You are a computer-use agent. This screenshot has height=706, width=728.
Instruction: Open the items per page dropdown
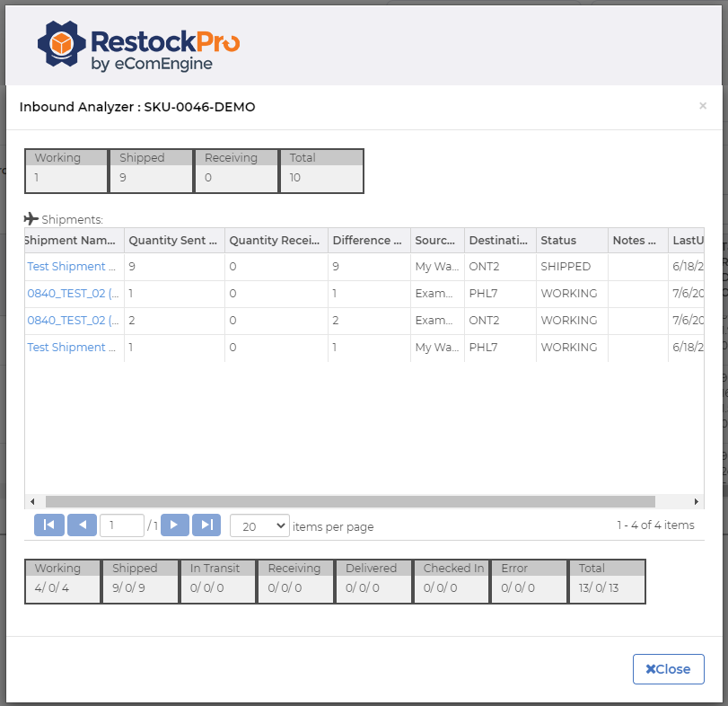click(x=259, y=525)
